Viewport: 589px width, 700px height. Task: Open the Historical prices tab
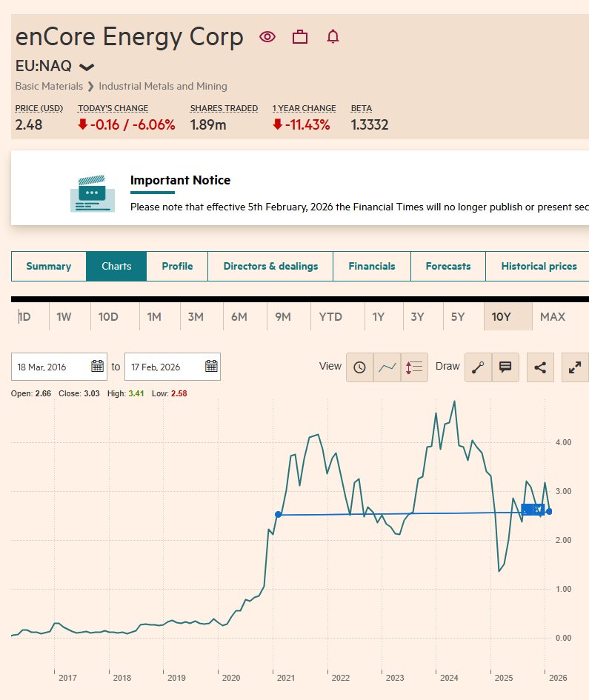pos(539,266)
